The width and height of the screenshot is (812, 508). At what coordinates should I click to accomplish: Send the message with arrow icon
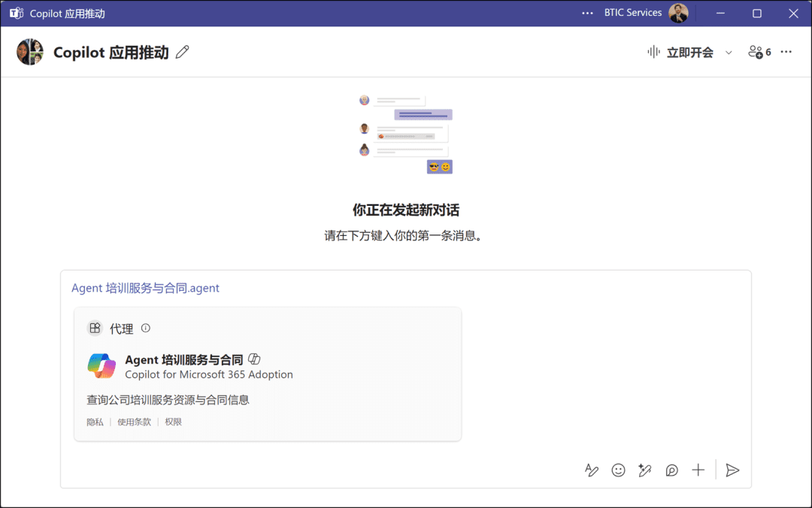click(732, 470)
